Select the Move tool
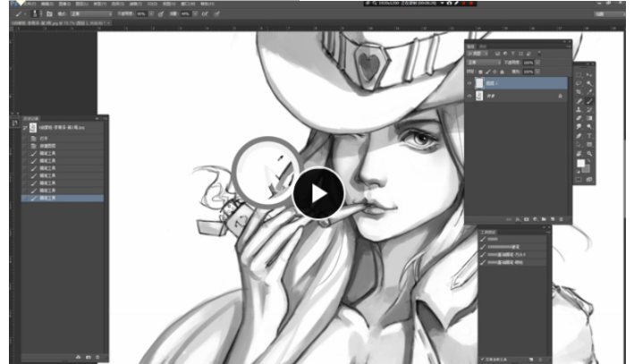The image size is (634, 364). click(589, 74)
